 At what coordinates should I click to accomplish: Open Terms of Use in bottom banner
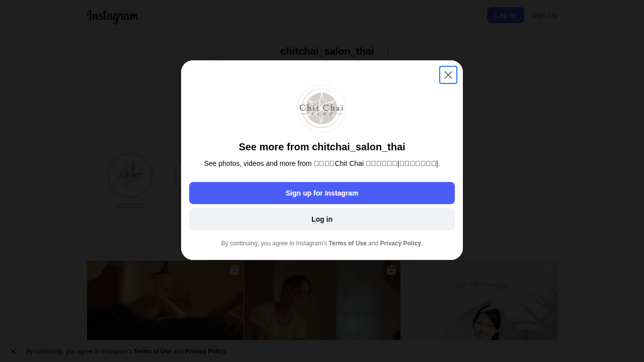tap(152, 351)
